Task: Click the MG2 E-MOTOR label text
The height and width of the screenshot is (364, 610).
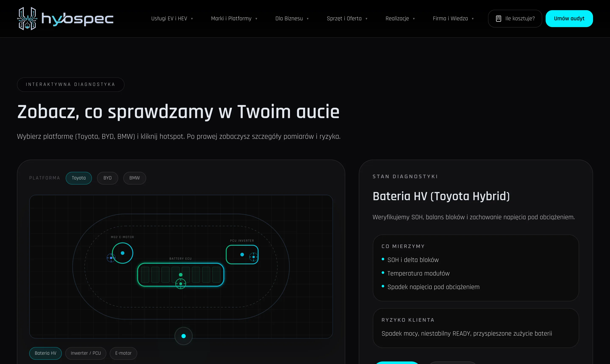Action: pos(122,237)
